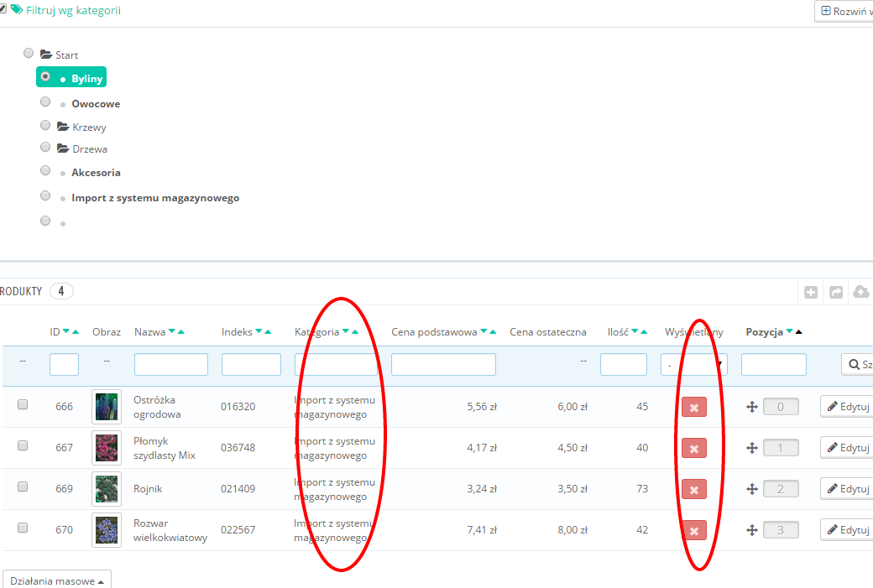This screenshot has width=873, height=588.
Task: Click the Kategoria filter input field
Action: tap(337, 364)
